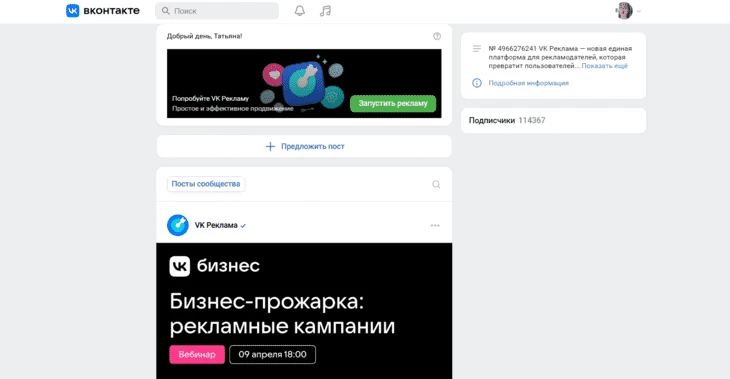Click the Попробуйте VK Рекламу banner text
The image size is (730, 379).
[x=210, y=98]
